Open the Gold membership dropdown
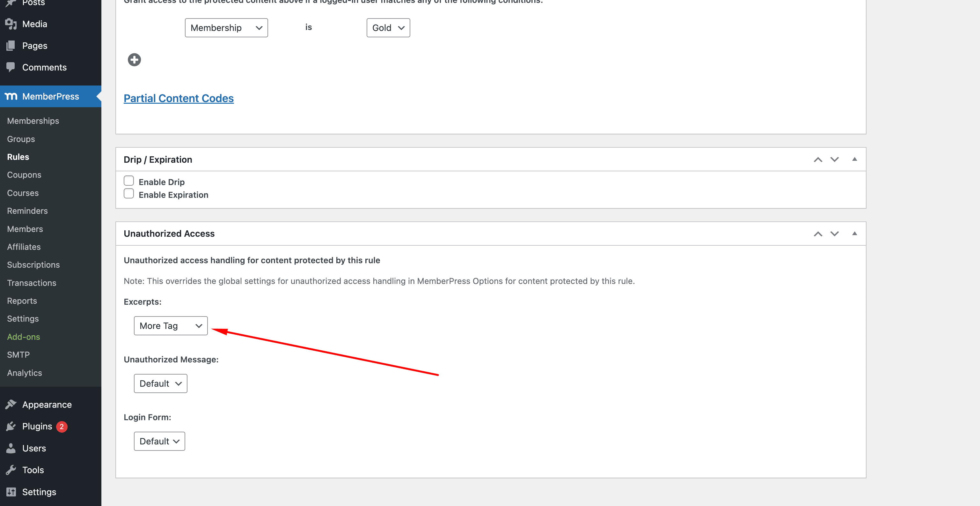Screen dimensions: 980x506 coord(388,28)
